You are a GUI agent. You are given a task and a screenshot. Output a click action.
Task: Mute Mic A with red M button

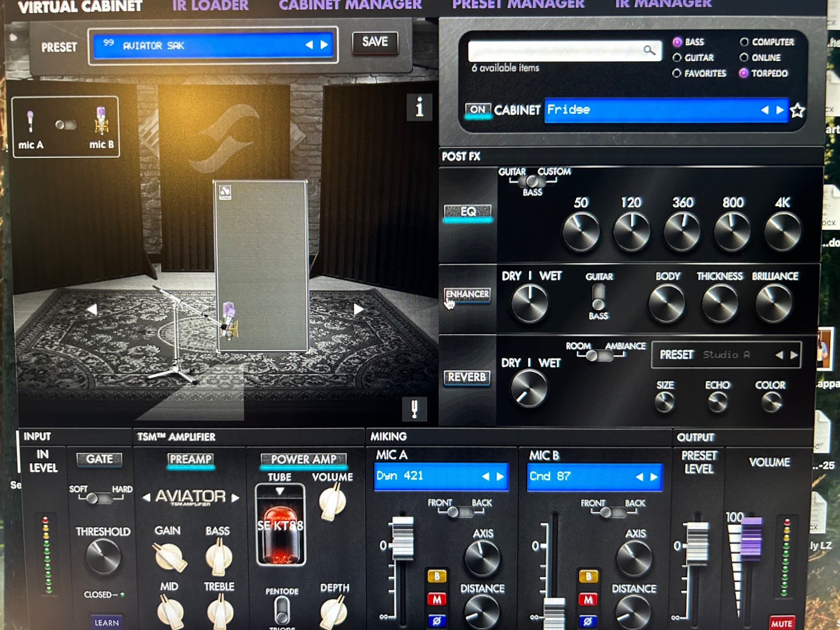pos(437,599)
